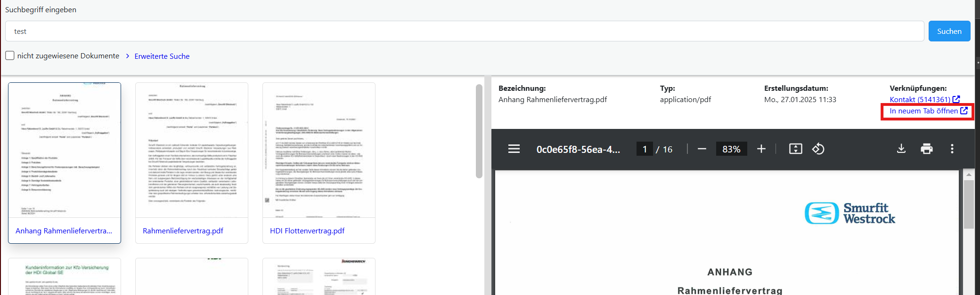
Task: Click the fit to page icon
Action: point(795,149)
